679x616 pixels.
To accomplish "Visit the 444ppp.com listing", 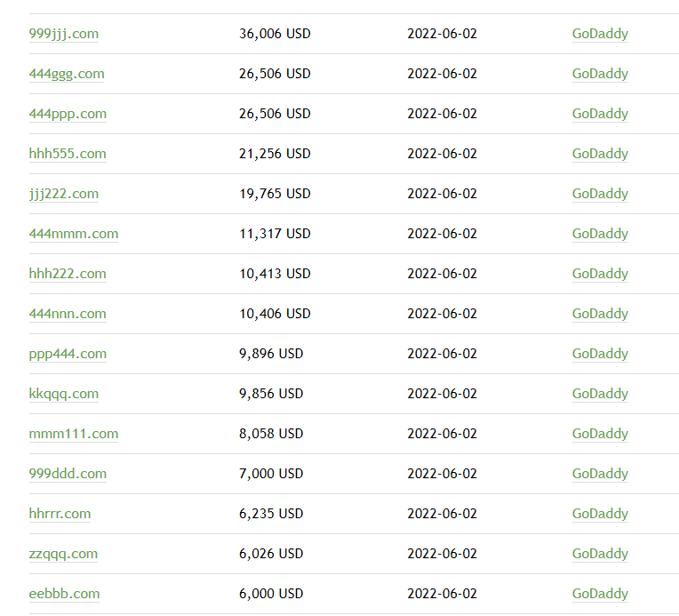I will click(67, 114).
